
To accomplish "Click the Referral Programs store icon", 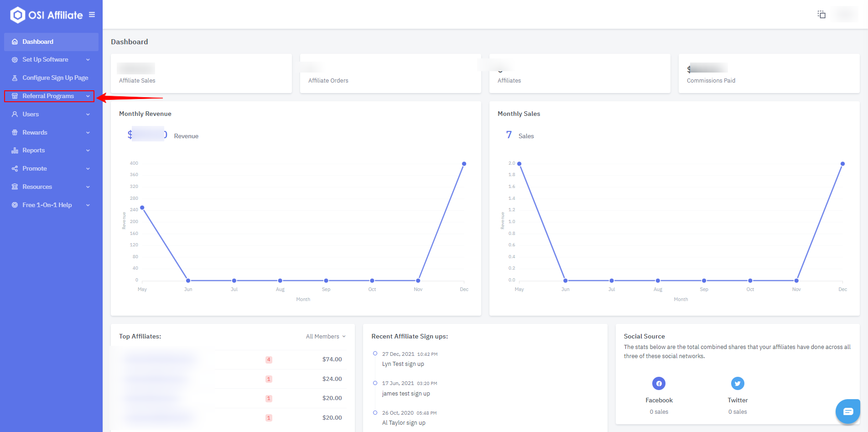I will 15,96.
